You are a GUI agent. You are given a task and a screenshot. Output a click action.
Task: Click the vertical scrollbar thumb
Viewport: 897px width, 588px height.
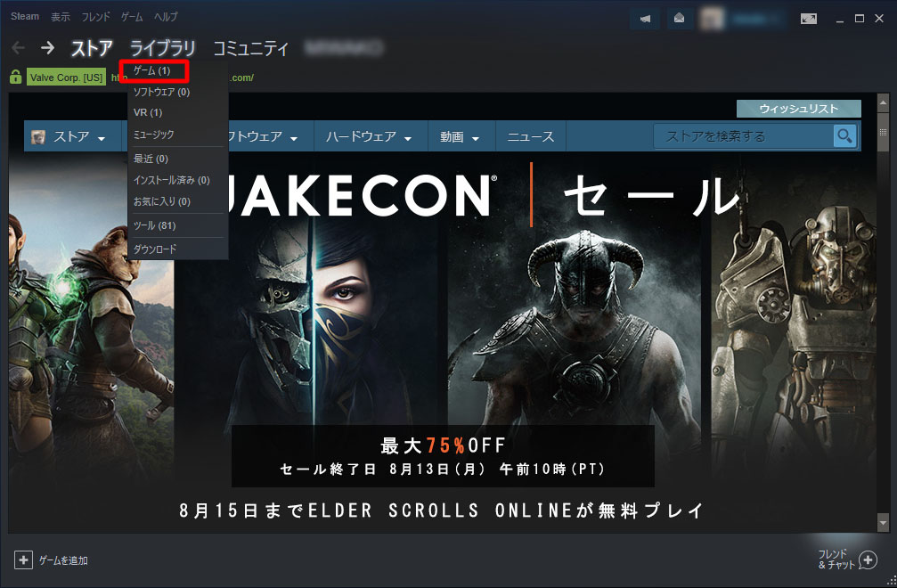[x=883, y=133]
